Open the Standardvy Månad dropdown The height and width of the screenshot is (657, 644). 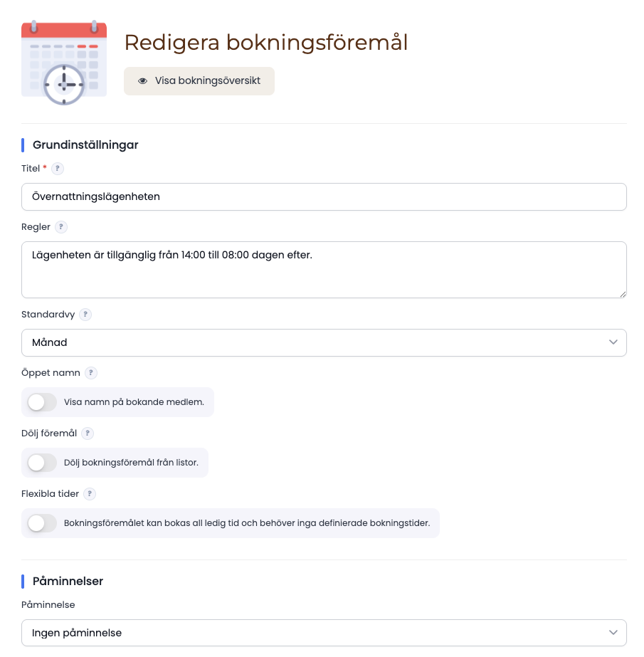(x=324, y=343)
